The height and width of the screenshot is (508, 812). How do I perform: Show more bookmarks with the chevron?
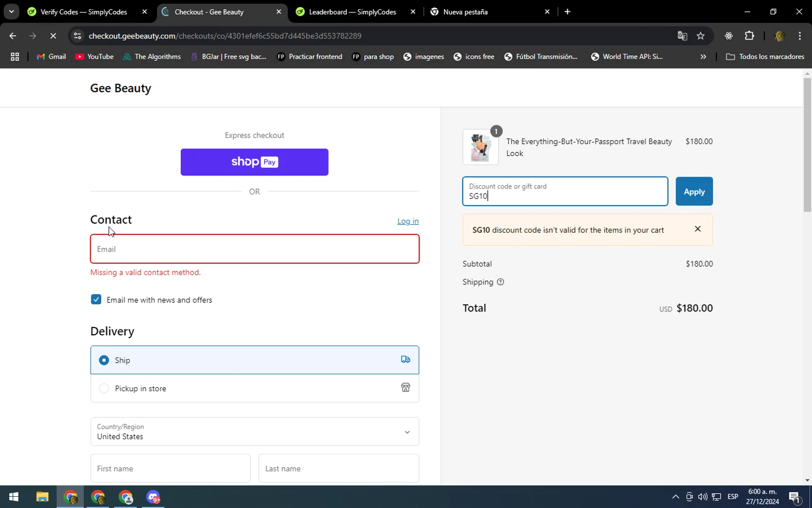(703, 56)
